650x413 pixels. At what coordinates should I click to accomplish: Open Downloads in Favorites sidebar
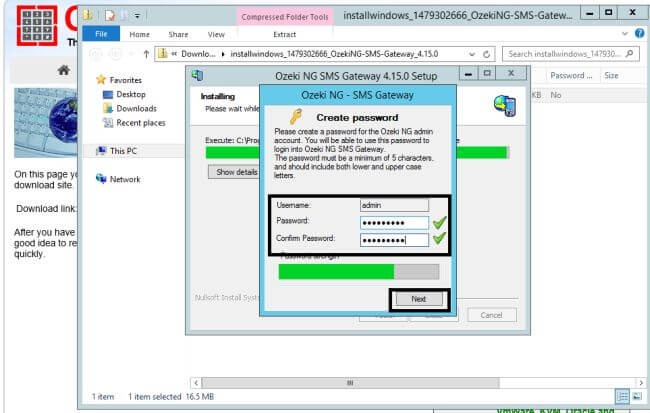point(136,108)
